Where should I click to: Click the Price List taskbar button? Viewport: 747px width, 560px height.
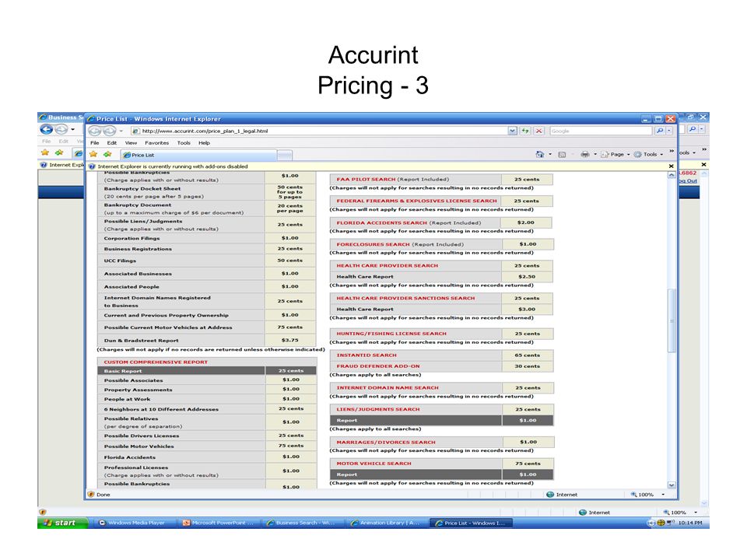[472, 523]
